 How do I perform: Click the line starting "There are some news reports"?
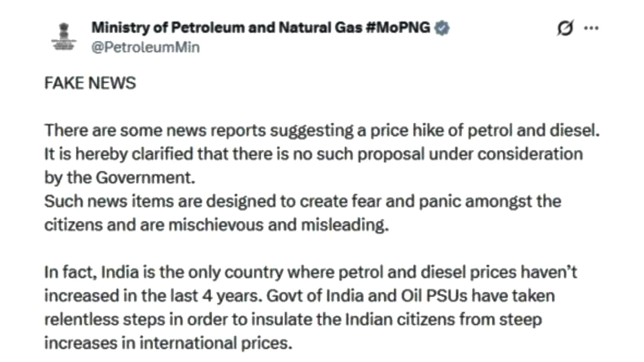321,130
